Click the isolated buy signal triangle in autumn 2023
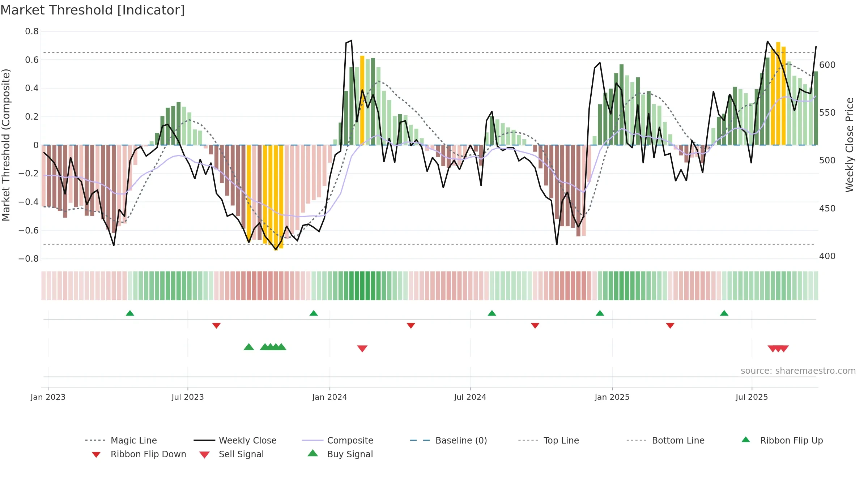Screen dimensions: 868x488 [249, 347]
